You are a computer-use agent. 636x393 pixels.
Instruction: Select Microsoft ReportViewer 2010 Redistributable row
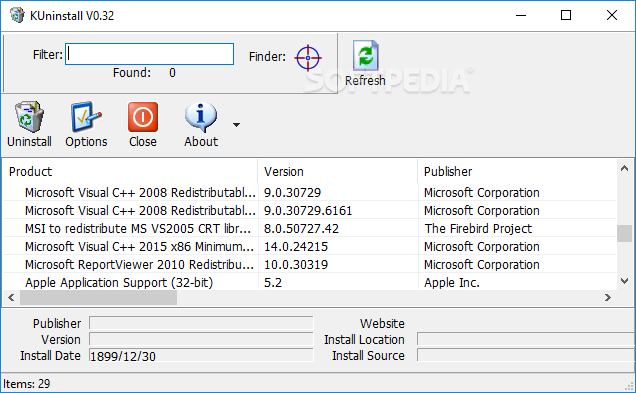point(309,264)
